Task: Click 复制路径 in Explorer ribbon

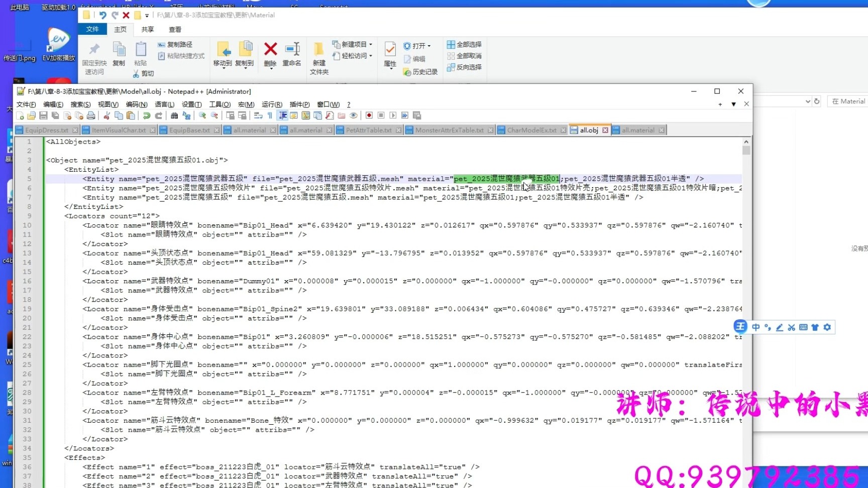Action: point(175,45)
